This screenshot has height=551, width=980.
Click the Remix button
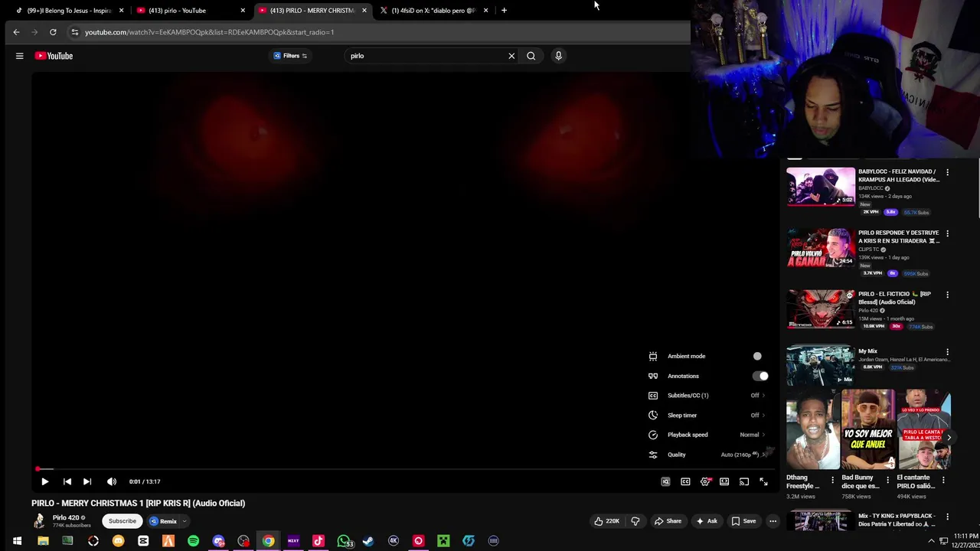coord(164,521)
